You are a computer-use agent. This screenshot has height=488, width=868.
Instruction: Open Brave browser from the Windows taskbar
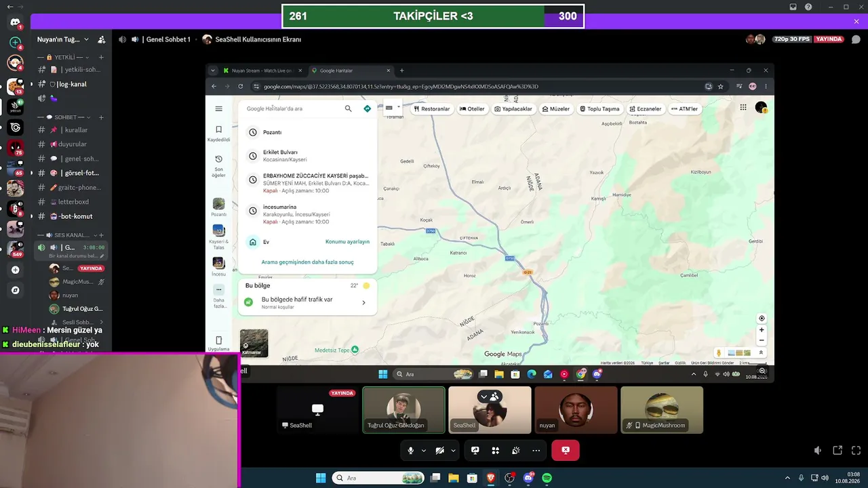[490, 478]
